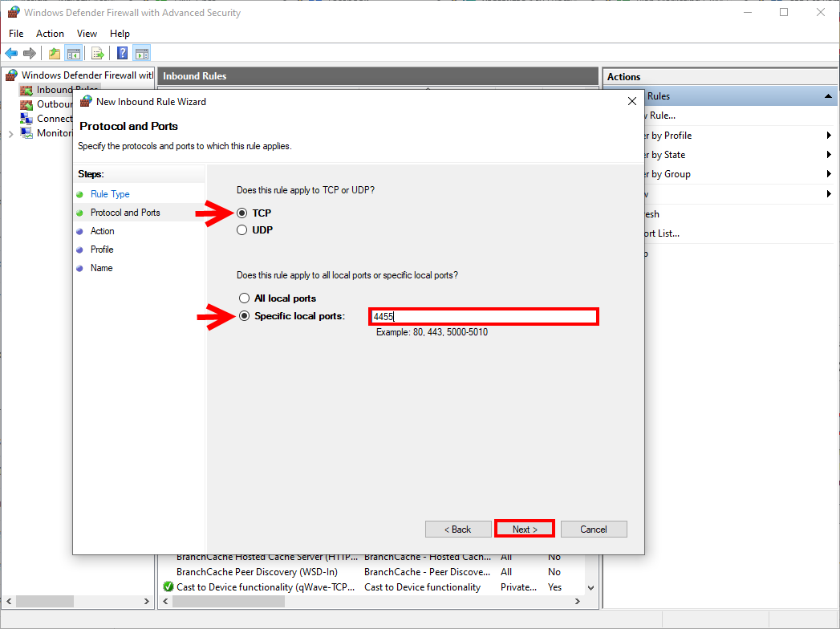Open the View menu
Image resolution: width=840 pixels, height=629 pixels.
click(x=87, y=33)
